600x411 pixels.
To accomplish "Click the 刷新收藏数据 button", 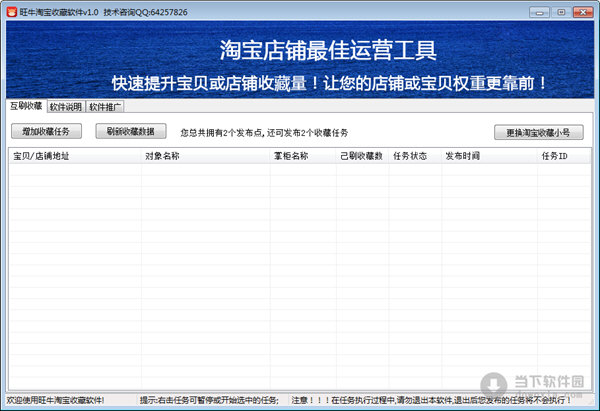I will [x=130, y=131].
